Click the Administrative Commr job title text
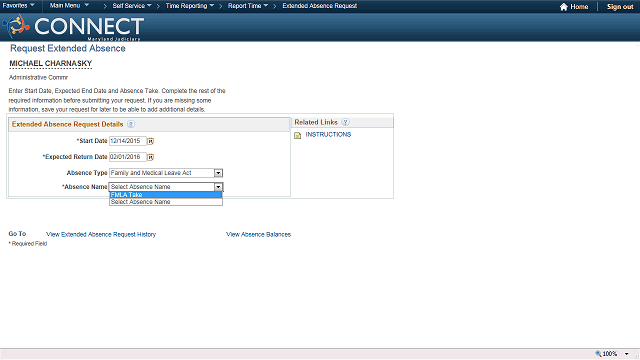This screenshot has width=640, height=360. [x=38, y=77]
